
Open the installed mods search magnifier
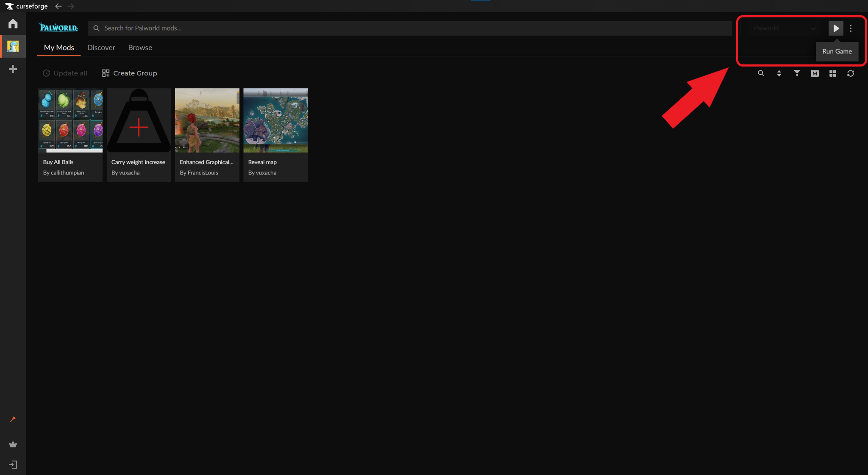761,73
